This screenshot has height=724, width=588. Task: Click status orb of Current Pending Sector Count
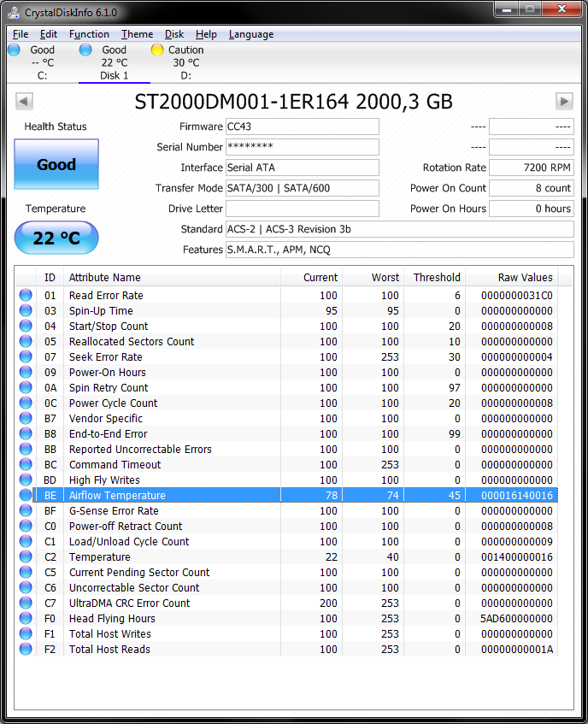(26, 572)
